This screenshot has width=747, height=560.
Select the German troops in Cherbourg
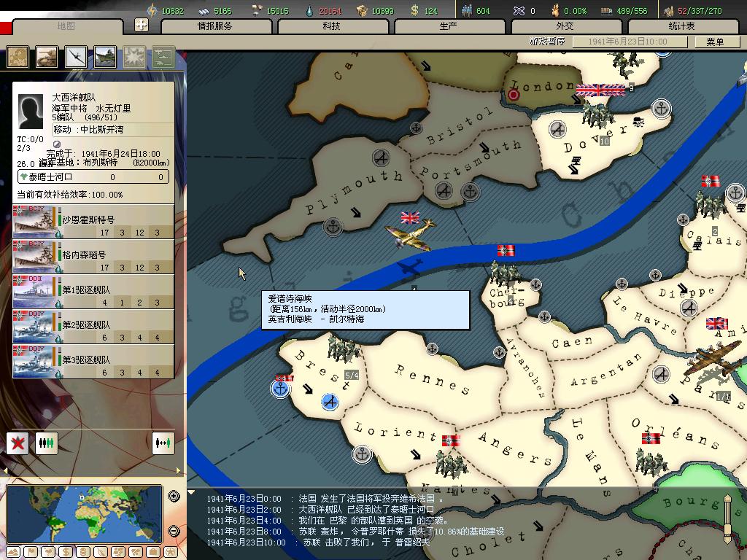point(505,274)
